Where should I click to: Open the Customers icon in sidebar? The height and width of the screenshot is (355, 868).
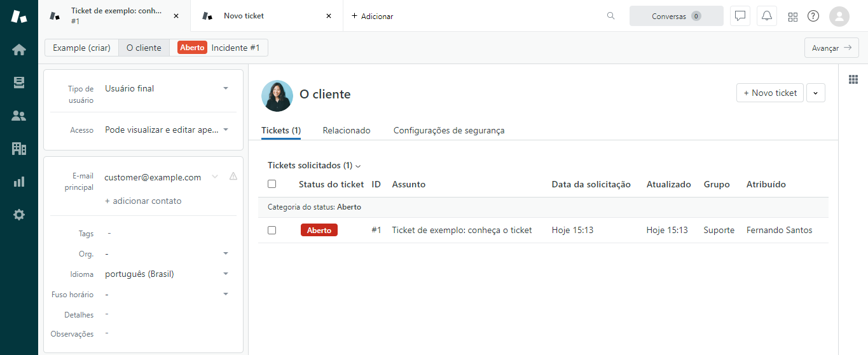(19, 116)
